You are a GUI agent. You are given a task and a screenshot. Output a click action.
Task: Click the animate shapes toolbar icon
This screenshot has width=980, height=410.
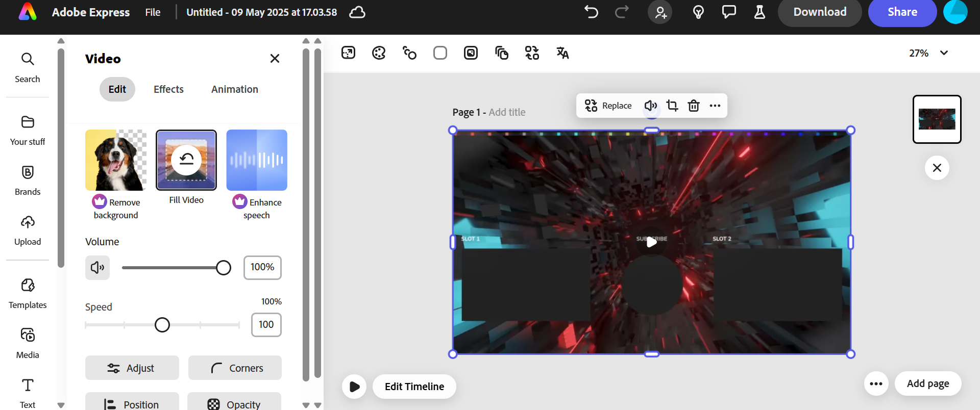point(409,53)
